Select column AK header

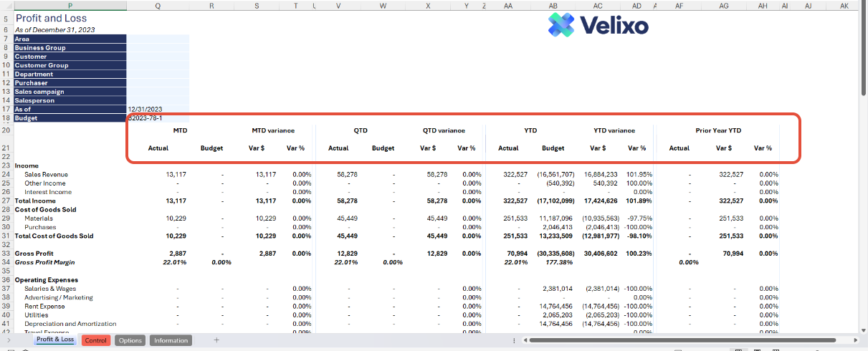click(844, 5)
